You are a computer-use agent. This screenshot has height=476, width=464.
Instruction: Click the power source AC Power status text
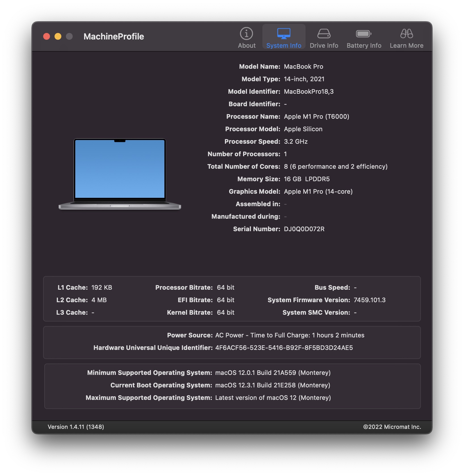click(x=290, y=335)
